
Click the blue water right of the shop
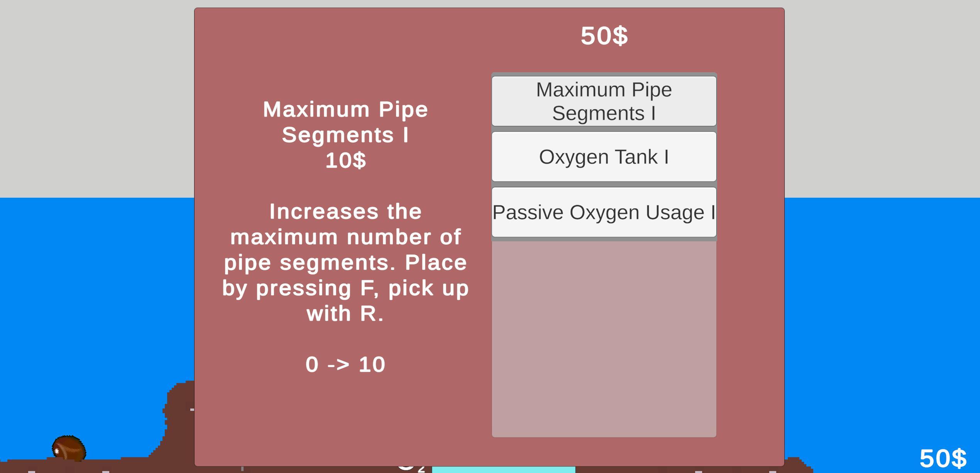tap(880, 309)
